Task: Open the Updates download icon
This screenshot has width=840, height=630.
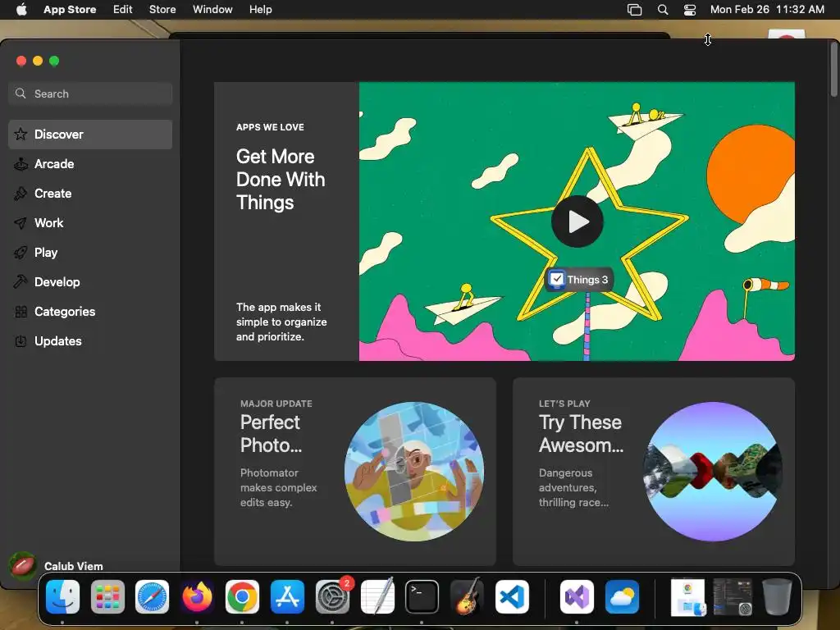Action: pos(21,341)
